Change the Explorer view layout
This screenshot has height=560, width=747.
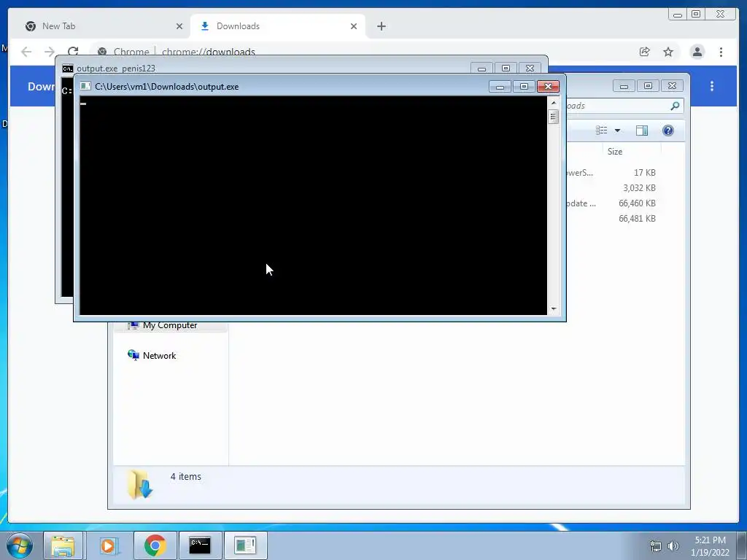[x=601, y=131]
